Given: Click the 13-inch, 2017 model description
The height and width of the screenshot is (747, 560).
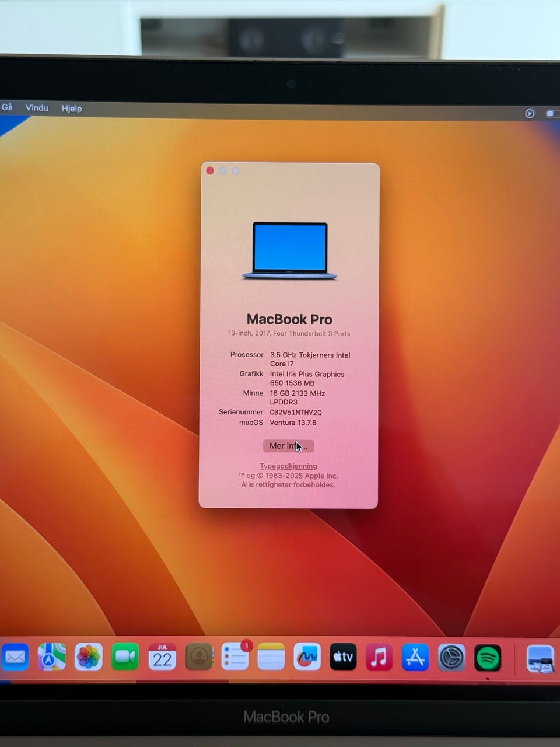Looking at the screenshot, I should pyautogui.click(x=289, y=334).
